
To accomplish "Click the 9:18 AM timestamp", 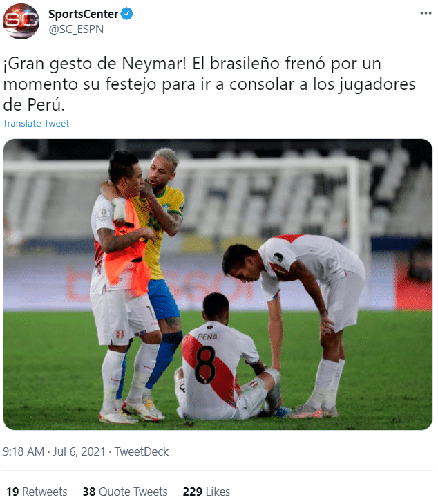I will pos(23,451).
